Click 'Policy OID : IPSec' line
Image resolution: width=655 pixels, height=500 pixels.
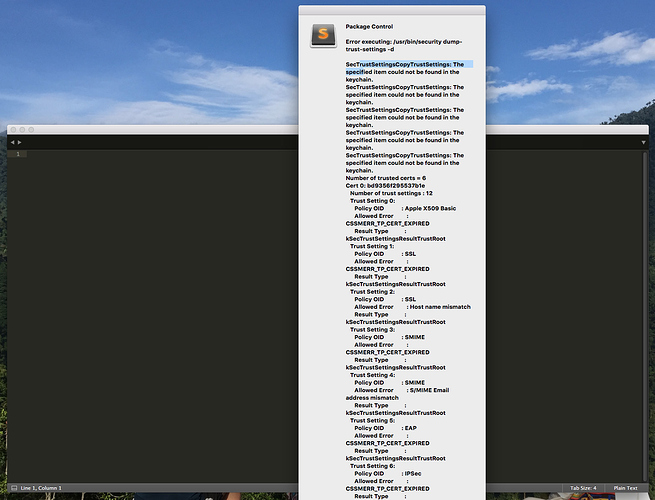388,474
